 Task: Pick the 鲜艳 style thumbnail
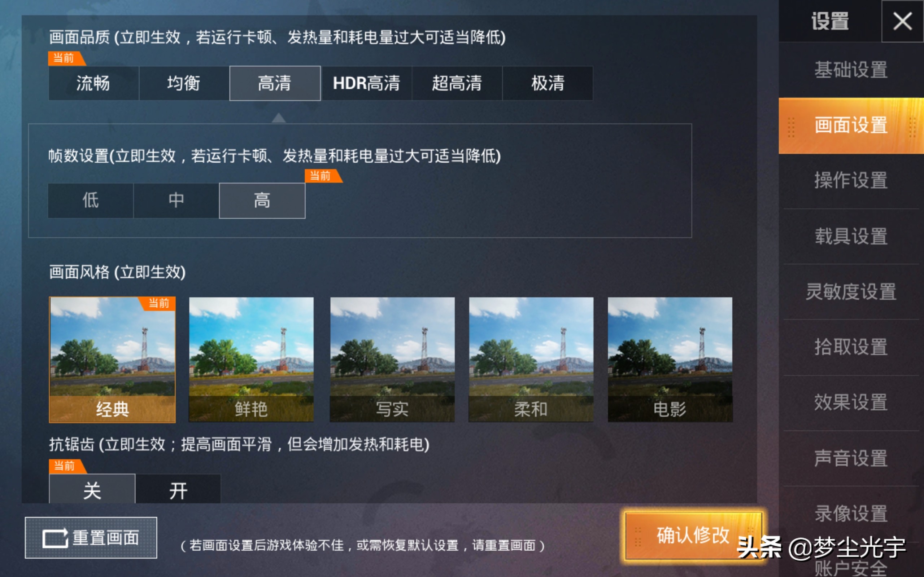pos(251,360)
